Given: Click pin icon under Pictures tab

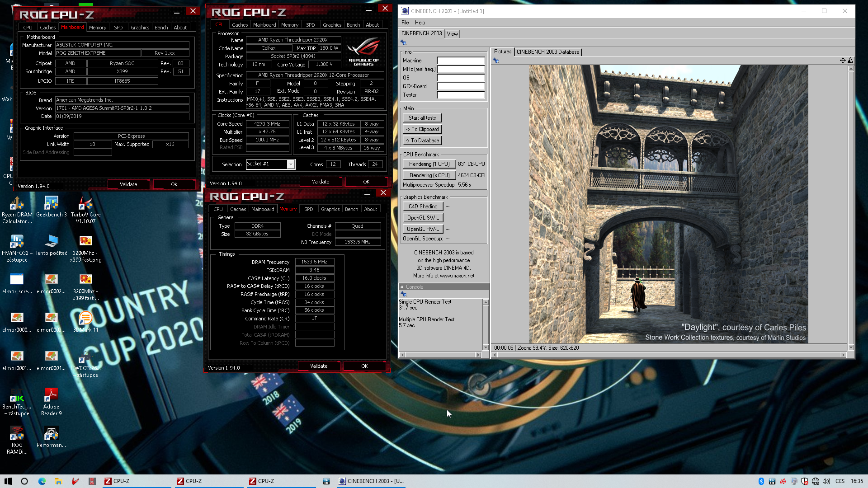Looking at the screenshot, I should (x=496, y=60).
